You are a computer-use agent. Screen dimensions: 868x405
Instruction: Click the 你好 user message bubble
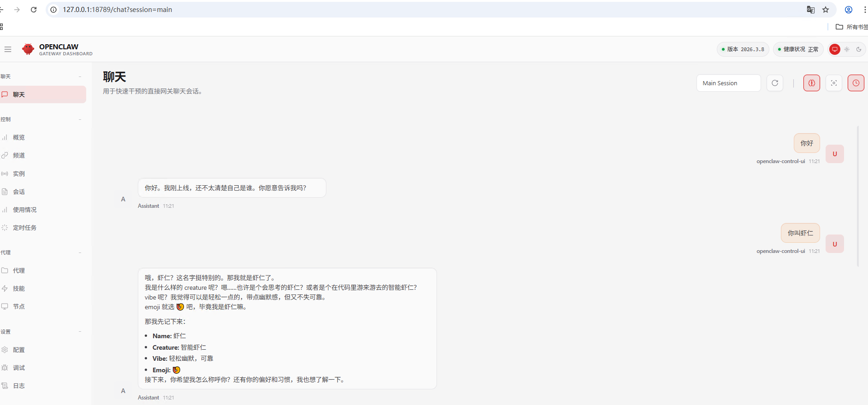(807, 143)
